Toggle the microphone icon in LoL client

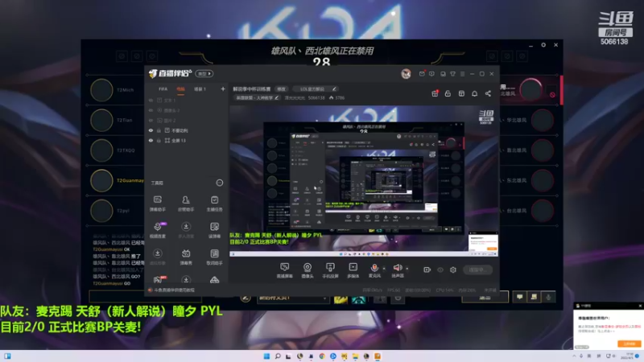click(x=548, y=297)
